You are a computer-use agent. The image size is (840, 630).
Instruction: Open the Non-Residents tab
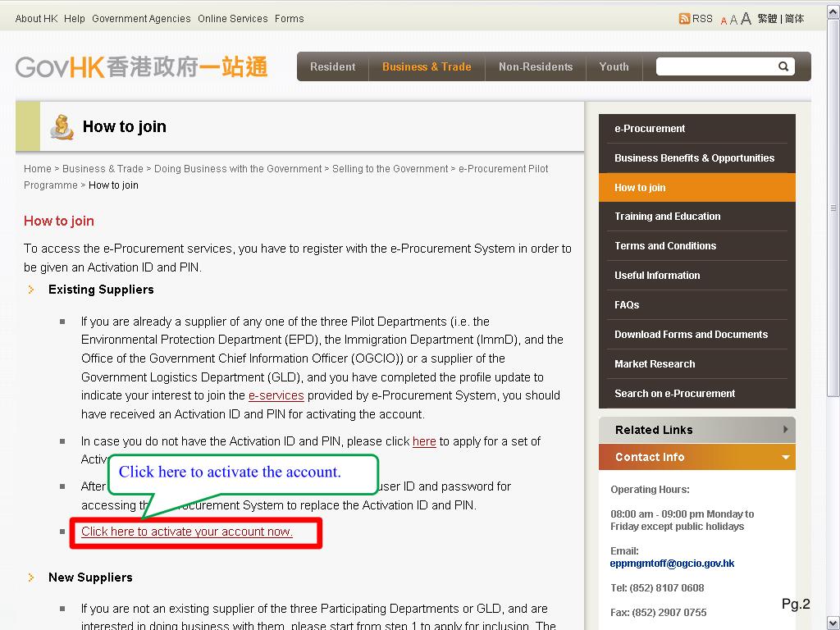(536, 66)
